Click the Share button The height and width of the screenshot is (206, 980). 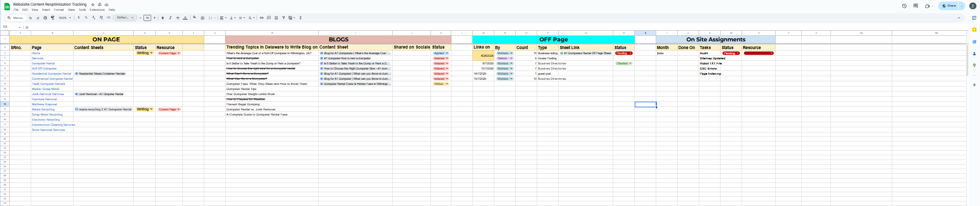tap(949, 6)
